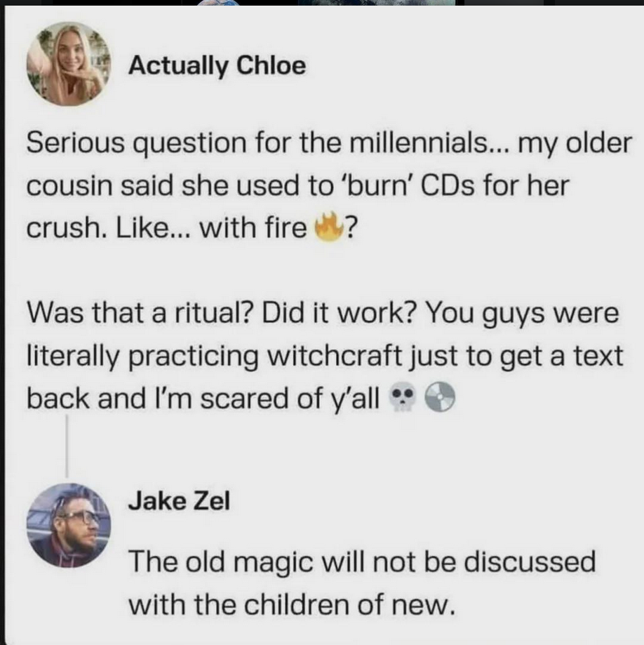Click Jake's reply 'The old magic' line
The image size is (644, 645).
pos(361,561)
